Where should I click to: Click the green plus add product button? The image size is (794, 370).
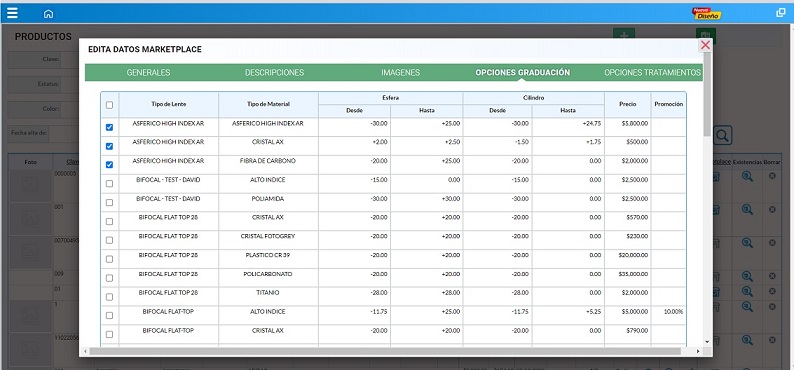(x=624, y=35)
